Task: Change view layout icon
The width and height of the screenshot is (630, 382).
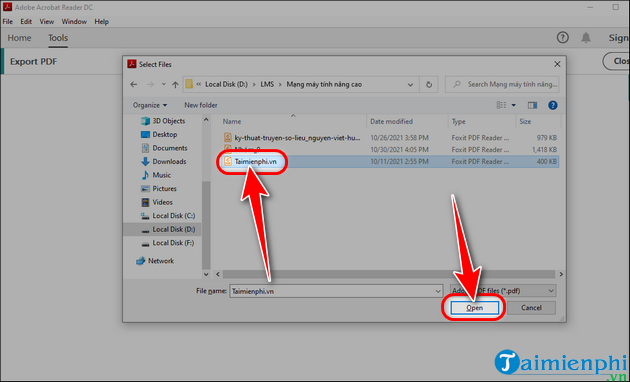Action: [x=501, y=105]
